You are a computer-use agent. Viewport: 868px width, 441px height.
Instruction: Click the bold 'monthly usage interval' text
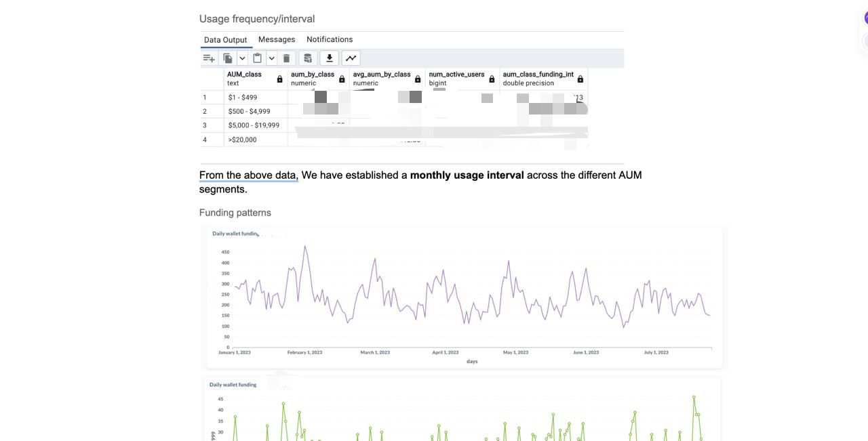(x=467, y=175)
